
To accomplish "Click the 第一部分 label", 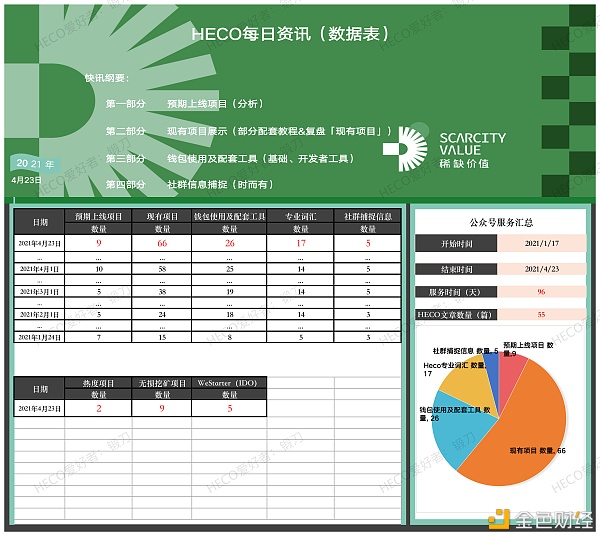I will (126, 104).
